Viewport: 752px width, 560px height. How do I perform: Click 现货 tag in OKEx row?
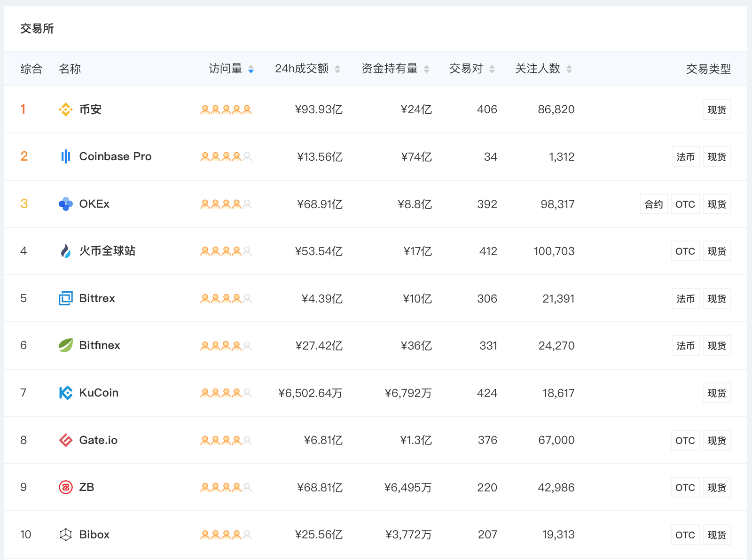click(x=717, y=204)
